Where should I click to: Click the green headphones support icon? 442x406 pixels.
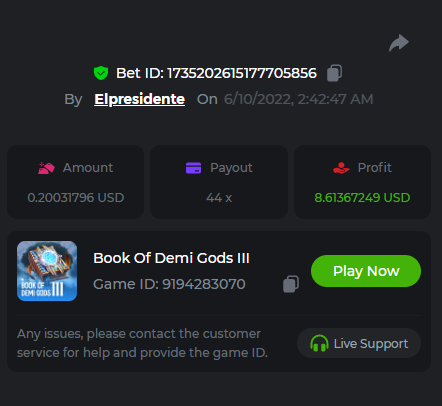pos(319,343)
